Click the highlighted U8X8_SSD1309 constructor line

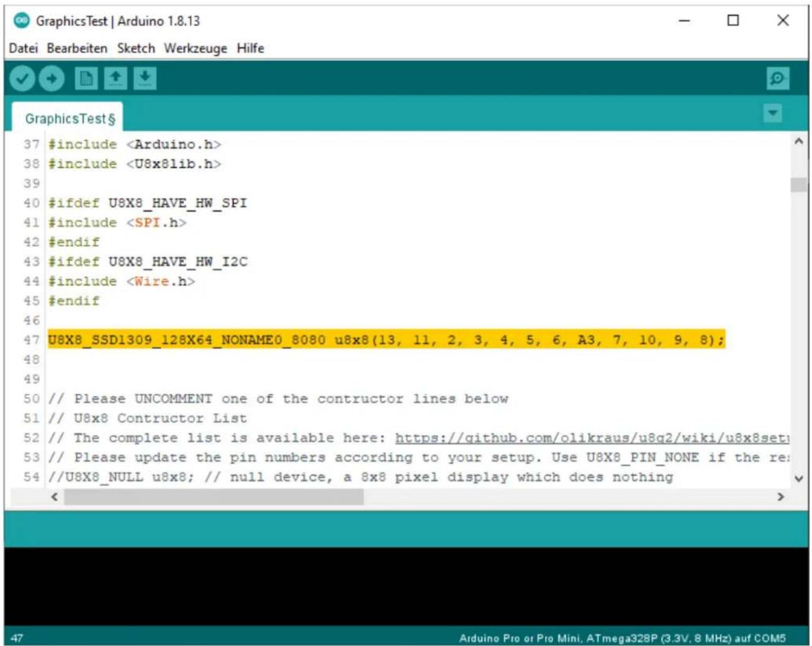387,340
